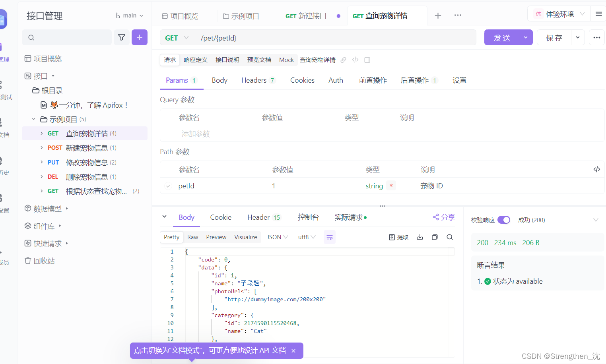Open the JSON format dropdown

[277, 237]
